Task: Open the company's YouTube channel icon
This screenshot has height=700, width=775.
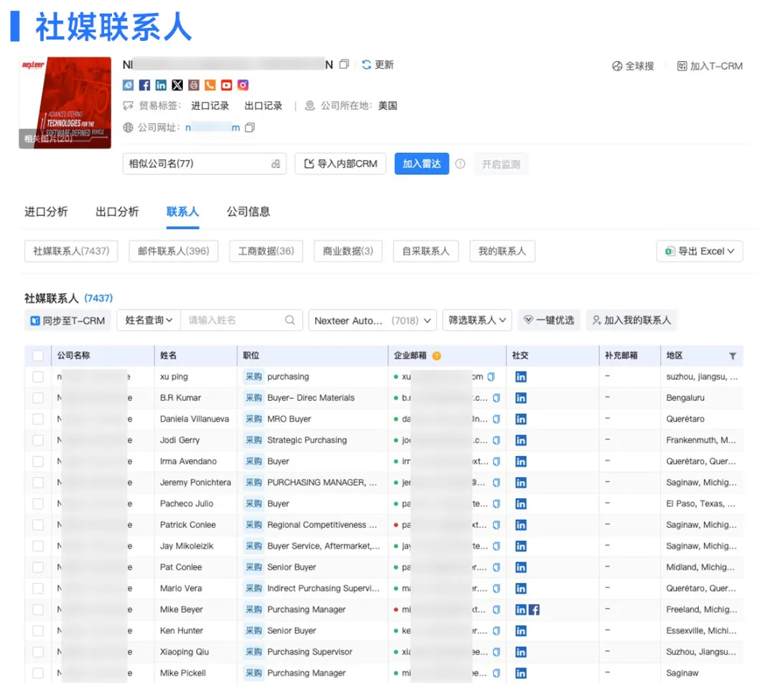Action: 226,85
